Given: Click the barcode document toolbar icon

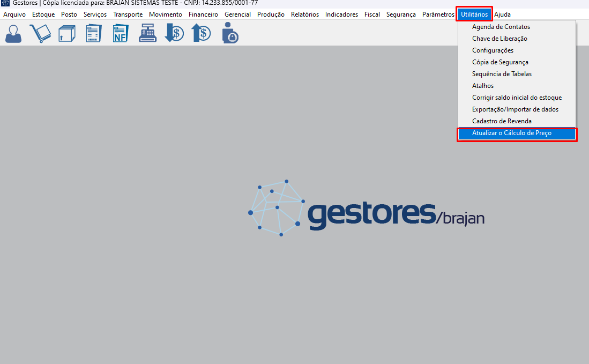Looking at the screenshot, I should (94, 33).
